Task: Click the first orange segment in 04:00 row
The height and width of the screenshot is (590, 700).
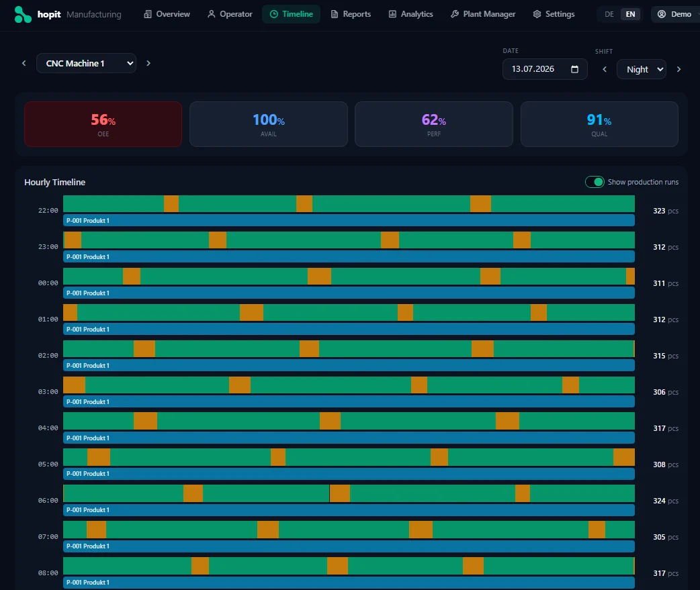Action: [x=146, y=421]
